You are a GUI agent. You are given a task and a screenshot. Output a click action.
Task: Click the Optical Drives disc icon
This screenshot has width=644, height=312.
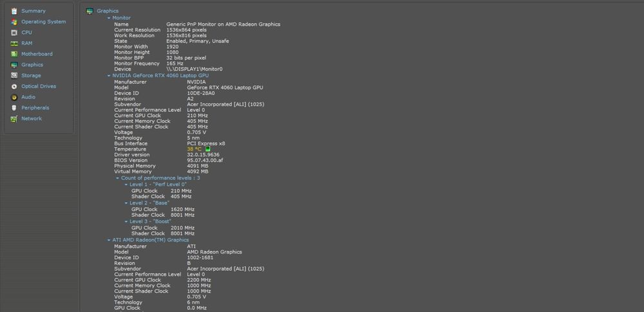coord(14,86)
